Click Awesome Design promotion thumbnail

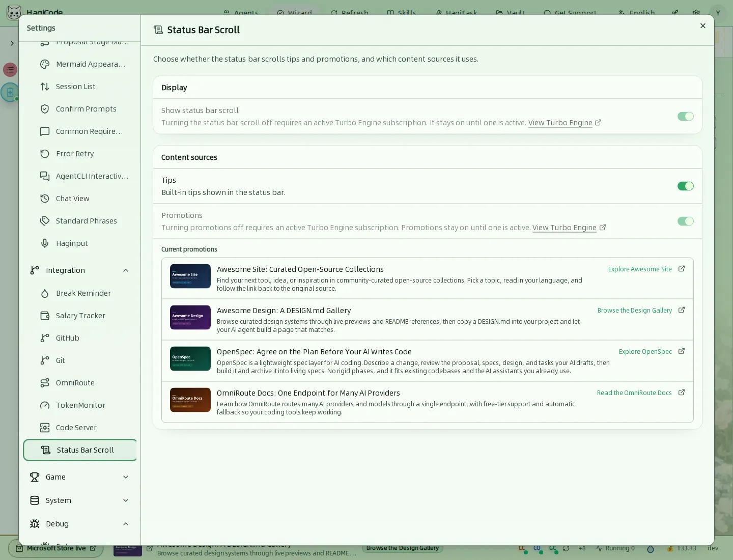190,318
